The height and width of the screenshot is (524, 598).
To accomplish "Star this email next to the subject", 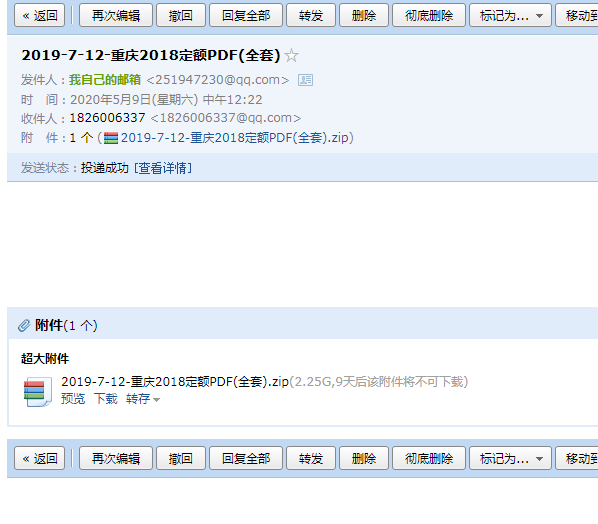I will (x=292, y=56).
